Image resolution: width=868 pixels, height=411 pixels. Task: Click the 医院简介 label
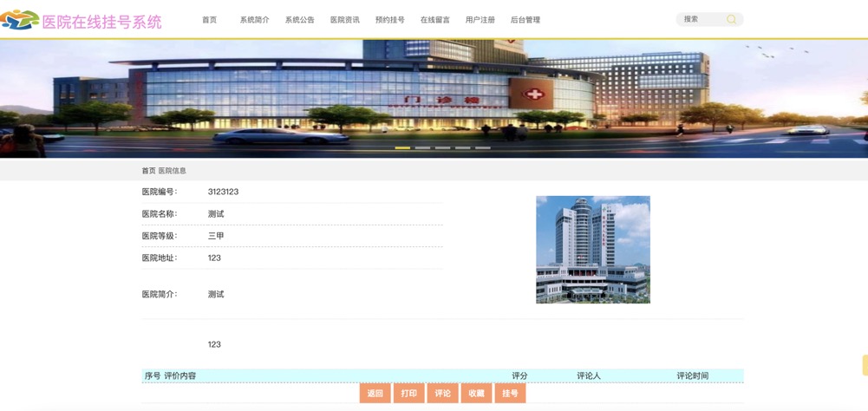(160, 294)
